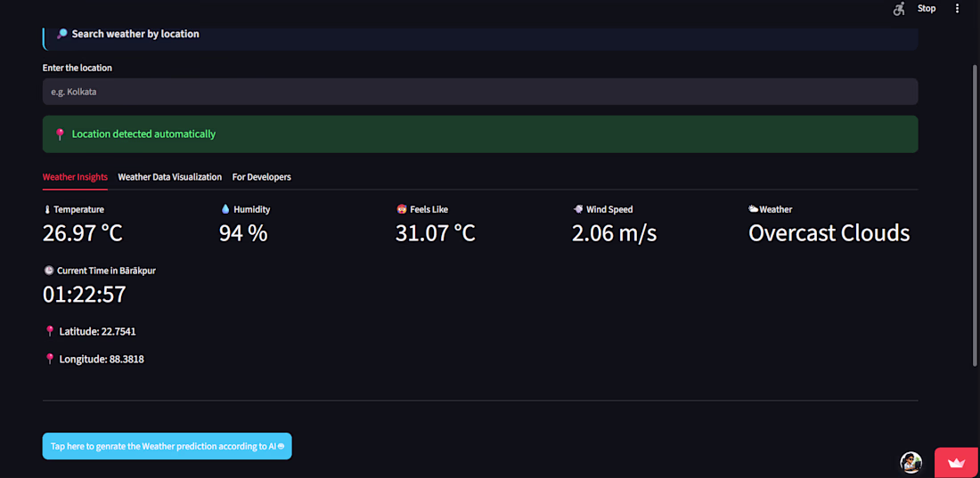Click the cloud icon beside Weather label
980x478 pixels.
point(754,209)
